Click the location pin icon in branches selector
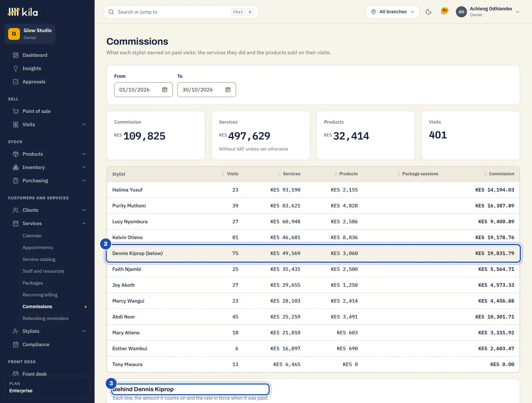This screenshot has width=532, height=403. pos(374,12)
